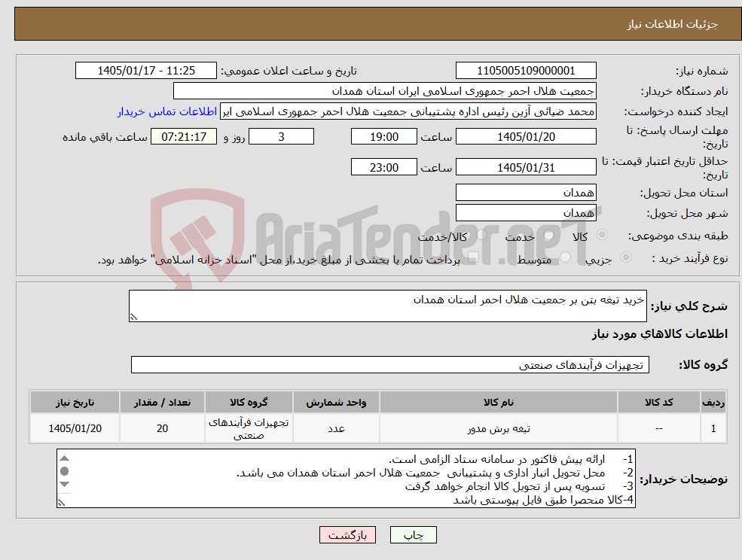Click the شرح کلی نیاز description textarea
Image resolution: width=742 pixels, height=560 pixels.
click(387, 306)
